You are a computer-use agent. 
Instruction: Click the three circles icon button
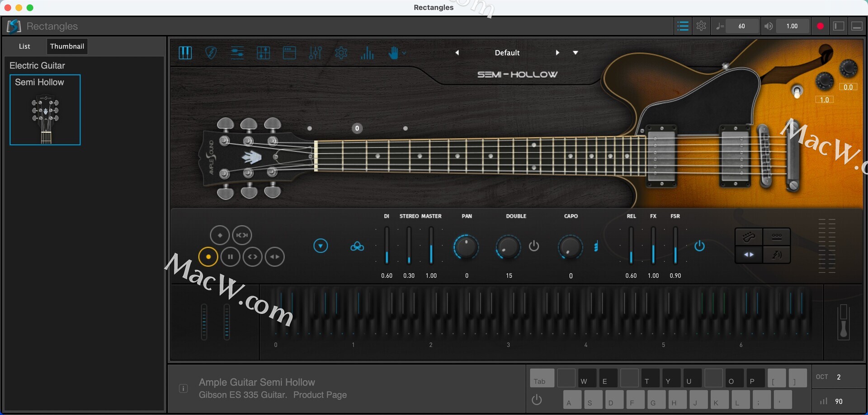(x=777, y=237)
